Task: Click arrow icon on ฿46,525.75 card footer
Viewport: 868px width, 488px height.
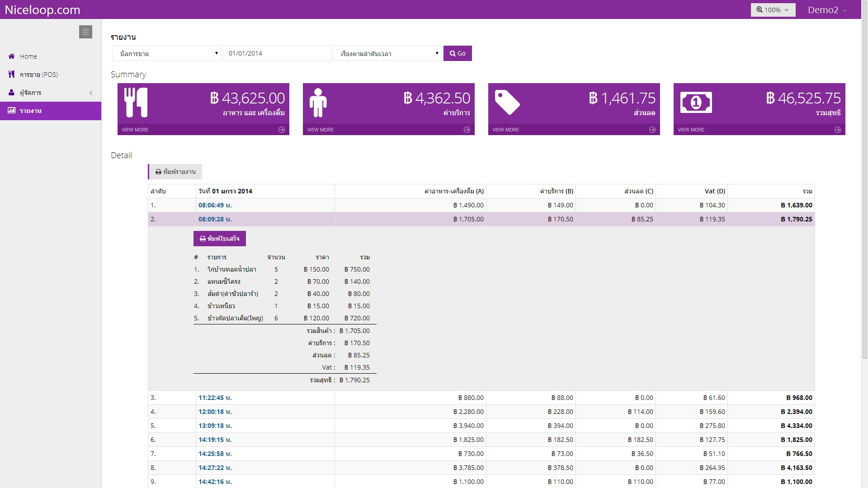Action: [x=838, y=130]
